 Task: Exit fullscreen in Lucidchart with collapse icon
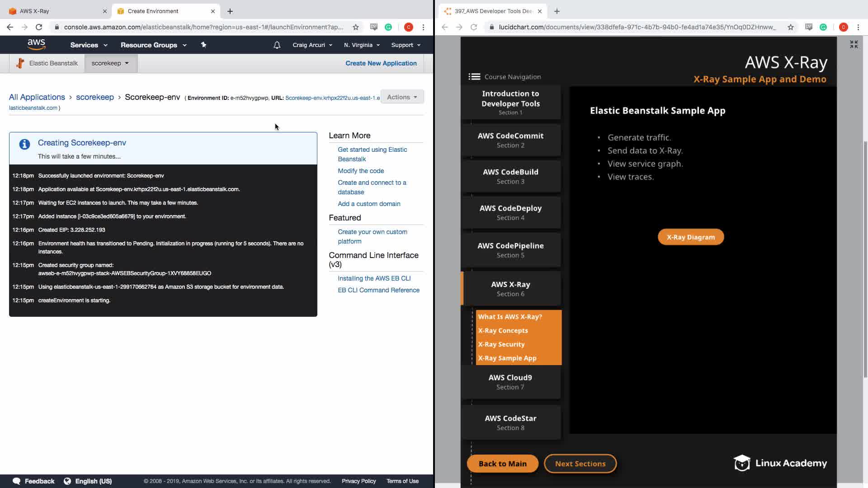(x=854, y=44)
